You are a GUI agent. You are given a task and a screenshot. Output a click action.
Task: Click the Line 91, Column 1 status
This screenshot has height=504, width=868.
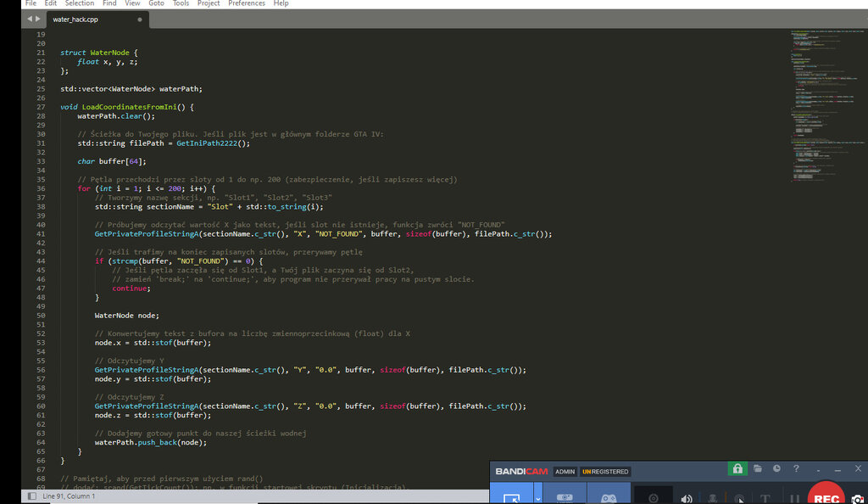click(x=69, y=496)
